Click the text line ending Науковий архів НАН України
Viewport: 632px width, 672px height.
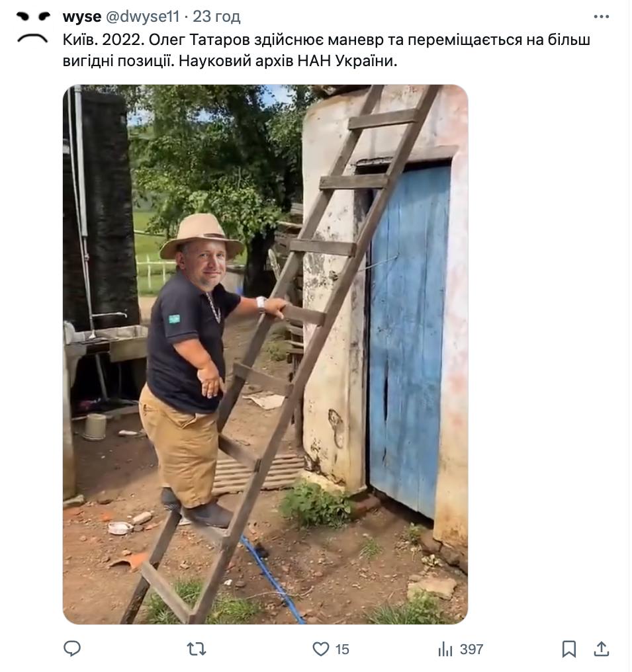click(230, 61)
